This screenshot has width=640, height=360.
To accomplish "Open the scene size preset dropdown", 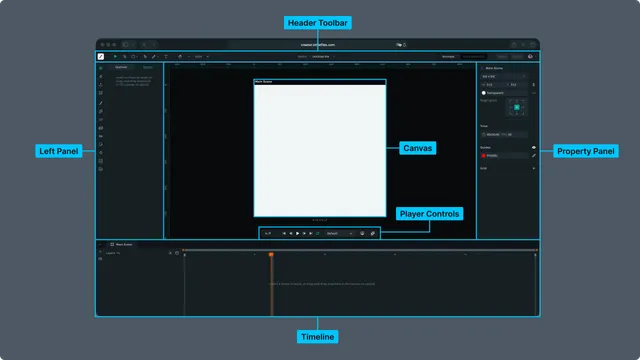I will pyautogui.click(x=504, y=76).
